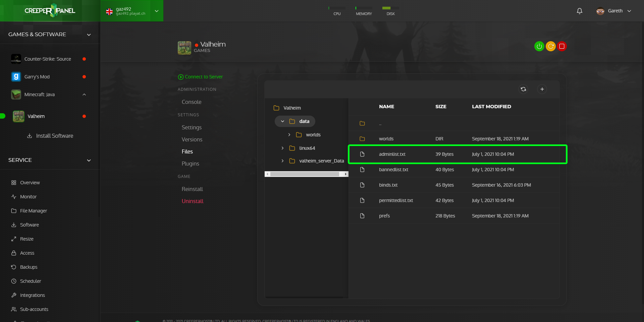Click the plus button to add a file
This screenshot has height=322, width=644.
542,89
